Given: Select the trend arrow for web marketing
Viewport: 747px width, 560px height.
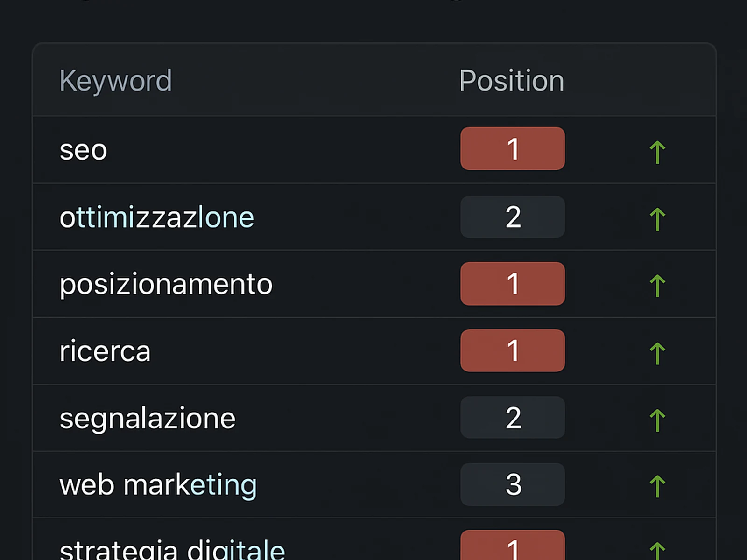Looking at the screenshot, I should tap(658, 485).
